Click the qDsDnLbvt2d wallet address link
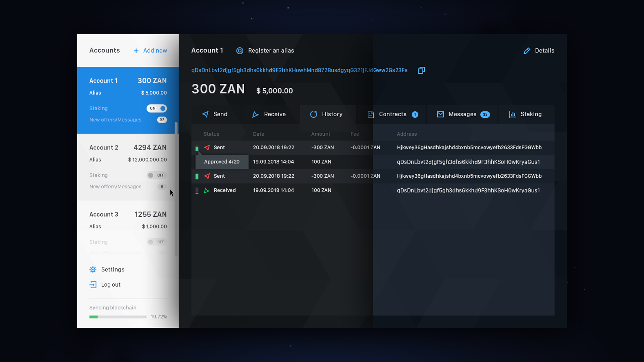The image size is (644, 362). 299,70
